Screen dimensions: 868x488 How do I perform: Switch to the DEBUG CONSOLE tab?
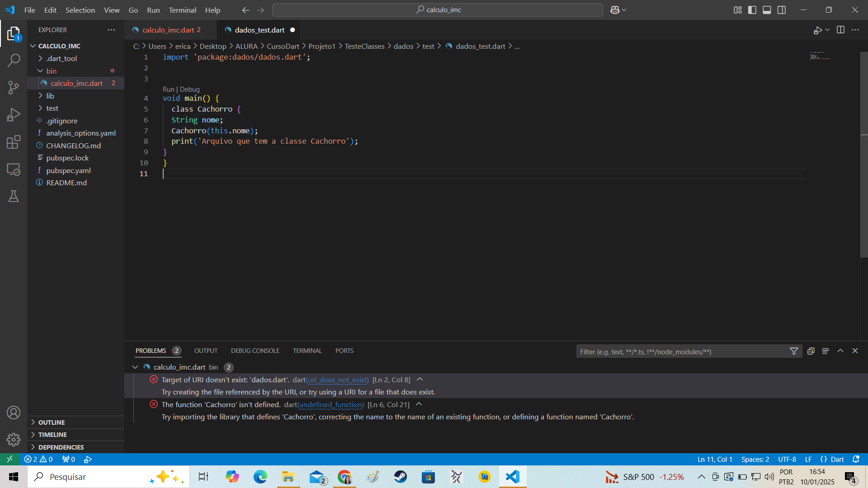point(255,351)
